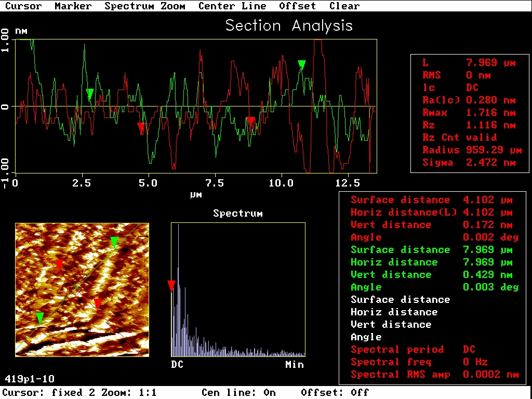The height and width of the screenshot is (399, 532).
Task: Click the 'Spectral period' DC row
Action: click(413, 350)
